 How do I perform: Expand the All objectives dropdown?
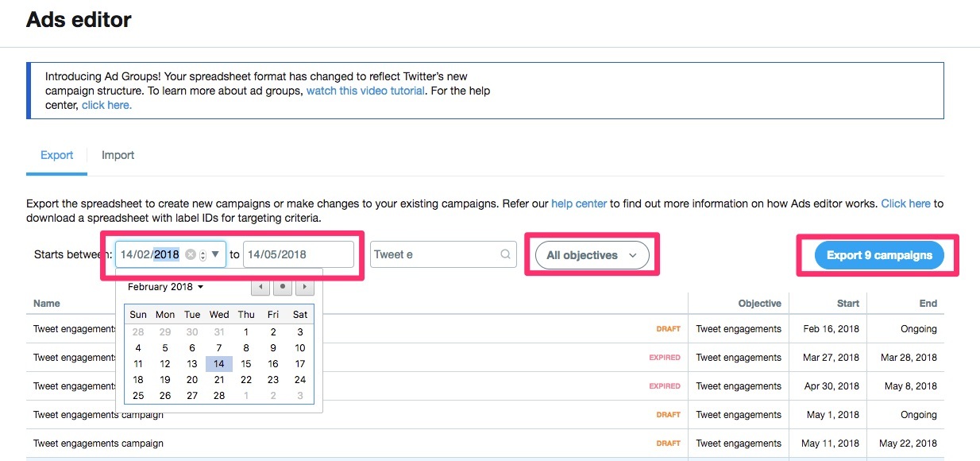point(592,255)
